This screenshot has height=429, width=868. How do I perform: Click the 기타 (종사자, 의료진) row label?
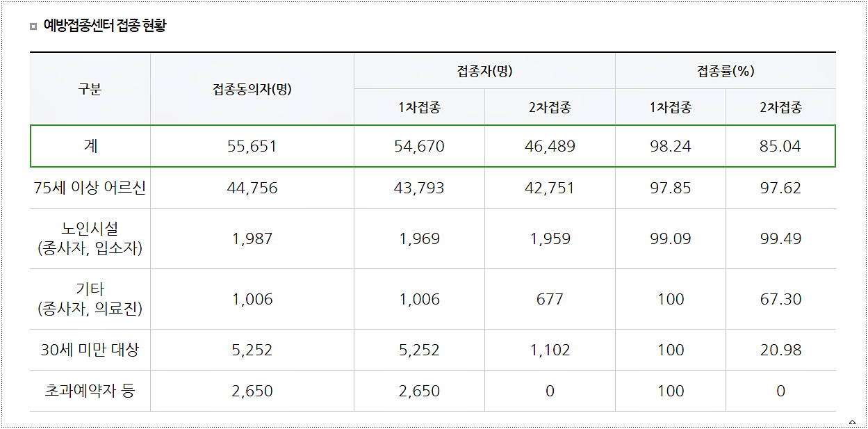point(90,299)
